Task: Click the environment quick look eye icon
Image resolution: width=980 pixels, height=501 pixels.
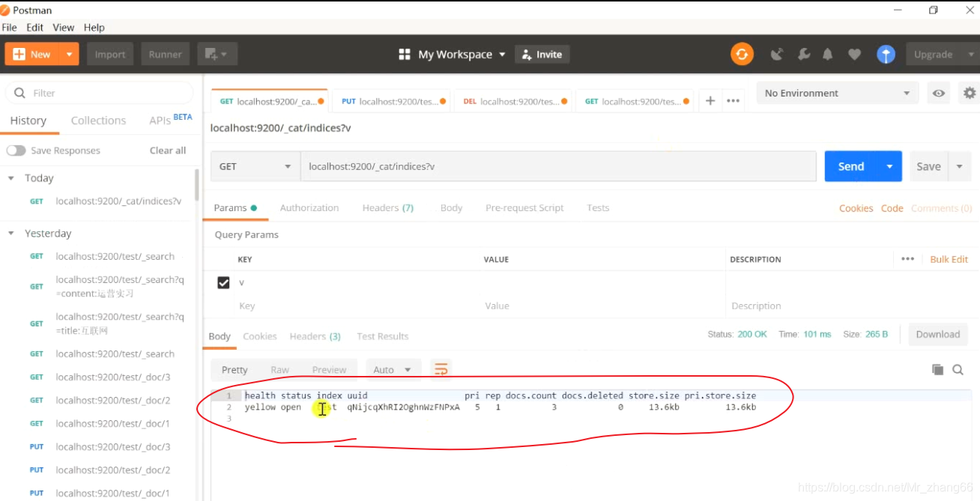Action: pos(938,94)
